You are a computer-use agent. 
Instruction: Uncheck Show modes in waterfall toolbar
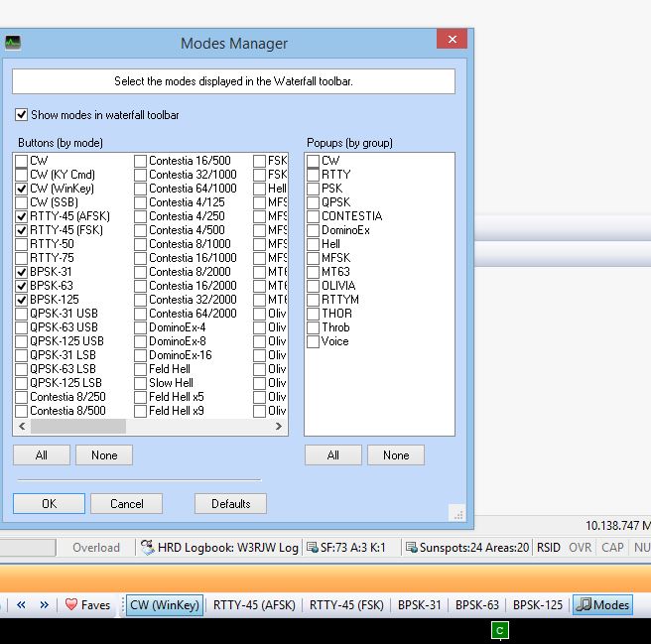pos(21,114)
